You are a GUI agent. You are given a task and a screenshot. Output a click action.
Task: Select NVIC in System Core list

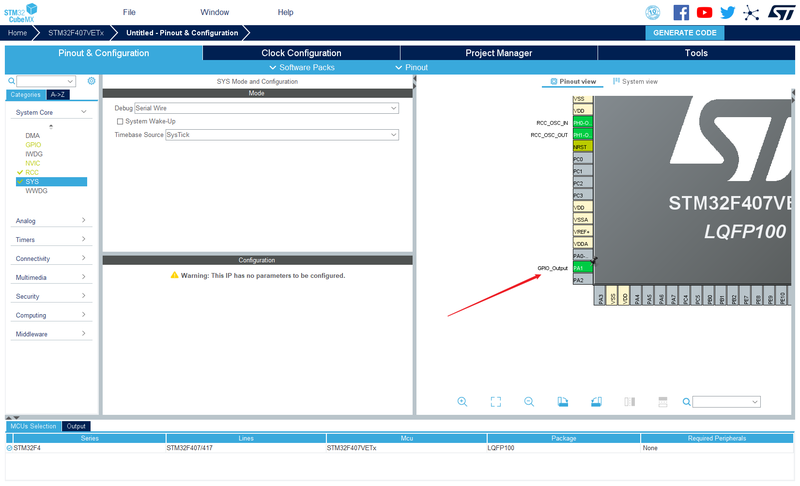tap(33, 163)
